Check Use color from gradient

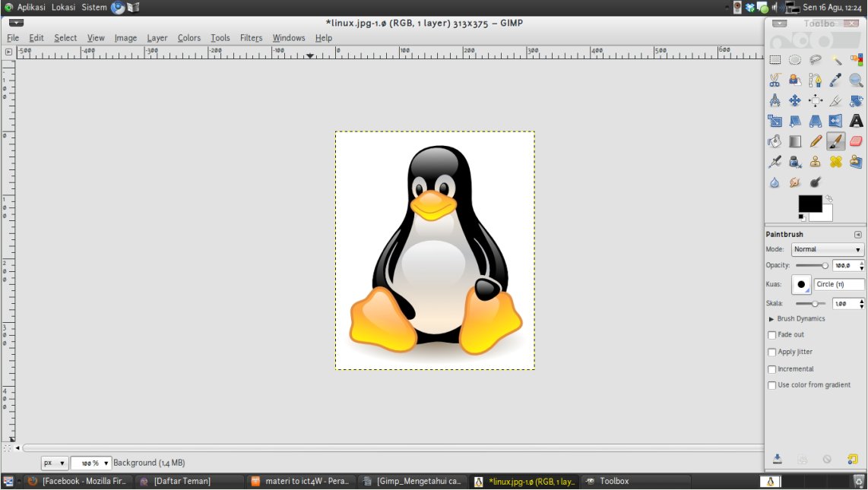click(x=772, y=385)
